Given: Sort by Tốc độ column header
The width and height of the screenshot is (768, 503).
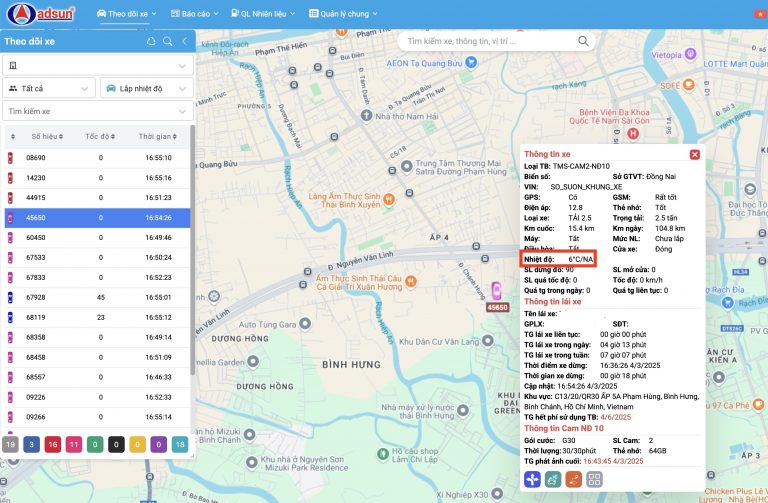Looking at the screenshot, I should click(x=97, y=136).
